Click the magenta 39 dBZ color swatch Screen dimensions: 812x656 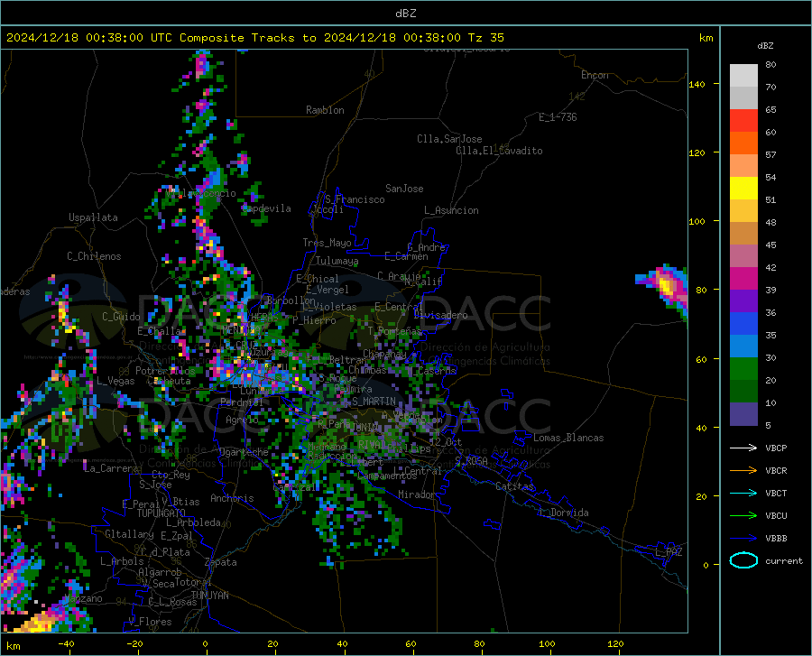click(743, 279)
